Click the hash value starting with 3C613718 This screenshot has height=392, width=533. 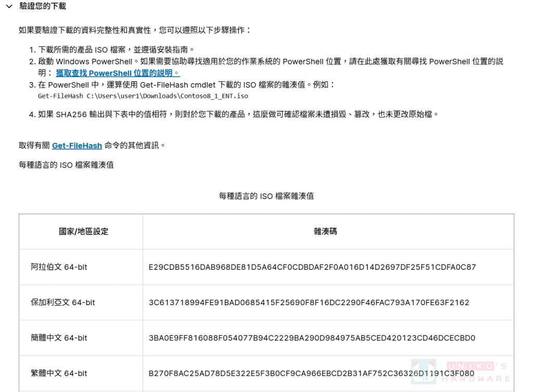tap(309, 303)
